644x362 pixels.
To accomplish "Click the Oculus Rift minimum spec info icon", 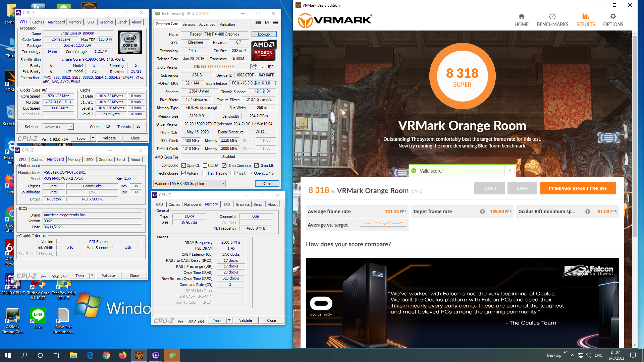I will tap(588, 212).
